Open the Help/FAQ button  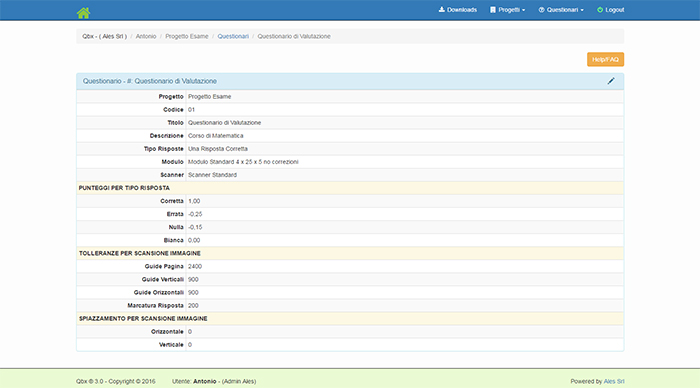(605, 59)
